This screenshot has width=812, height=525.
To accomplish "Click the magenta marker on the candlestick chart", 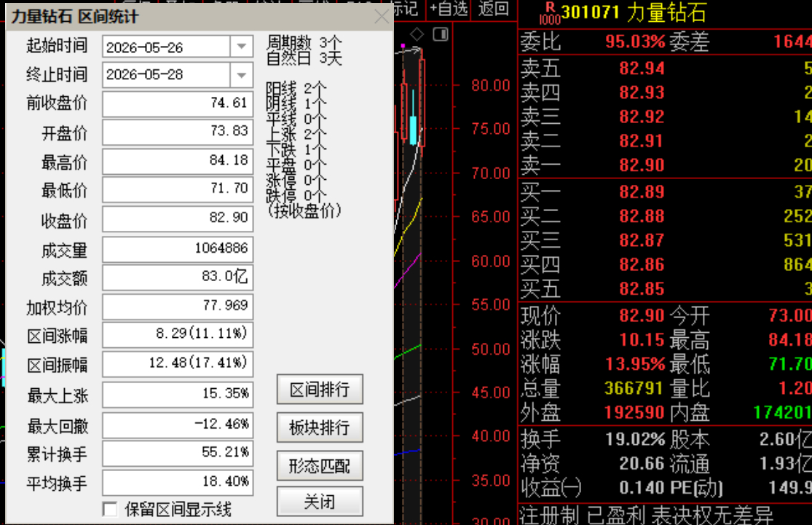I will pyautogui.click(x=403, y=47).
